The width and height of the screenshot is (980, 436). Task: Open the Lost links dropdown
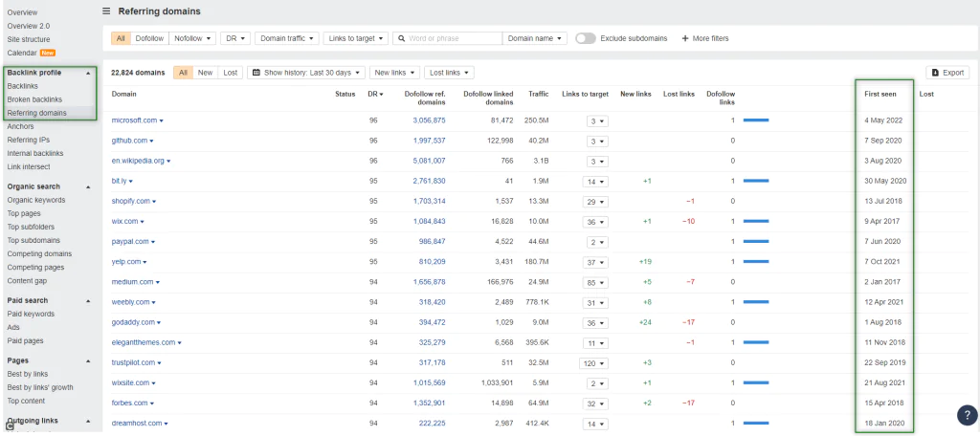pyautogui.click(x=449, y=73)
